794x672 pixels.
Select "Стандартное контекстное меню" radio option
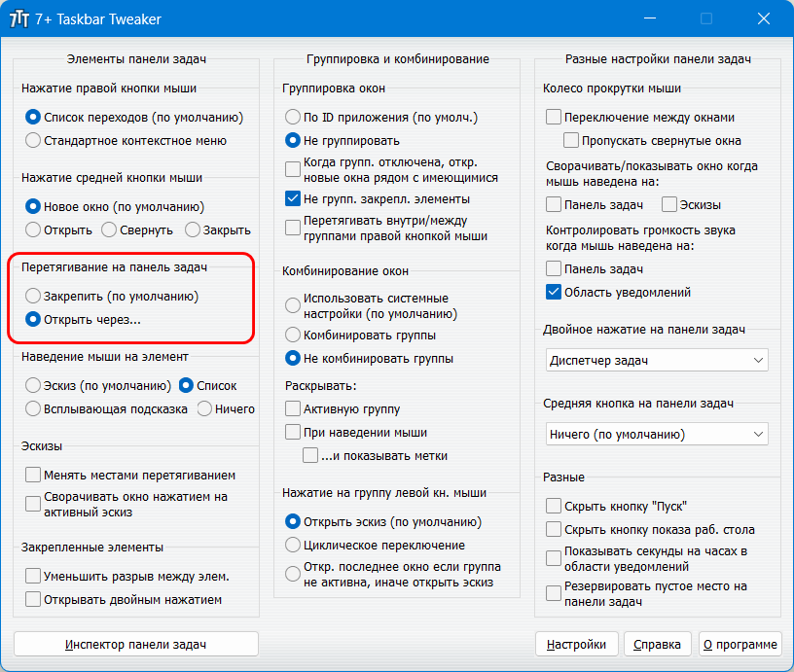click(33, 141)
